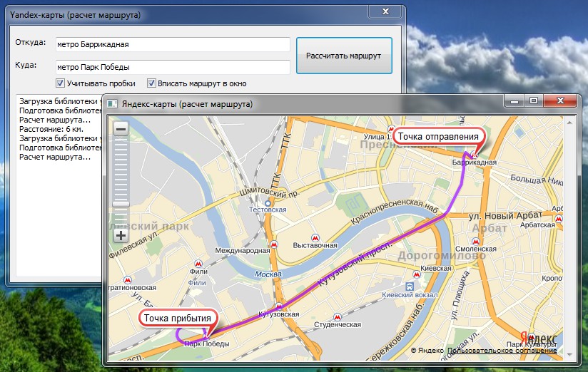Click the map scrollbar down arrow
Viewport: 588px width, 372px height.
pos(569,355)
